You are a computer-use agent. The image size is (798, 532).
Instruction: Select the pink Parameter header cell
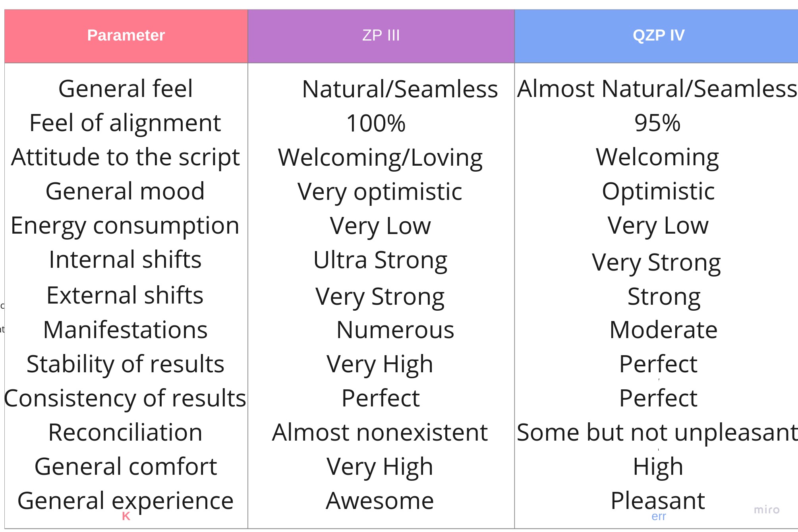126,36
